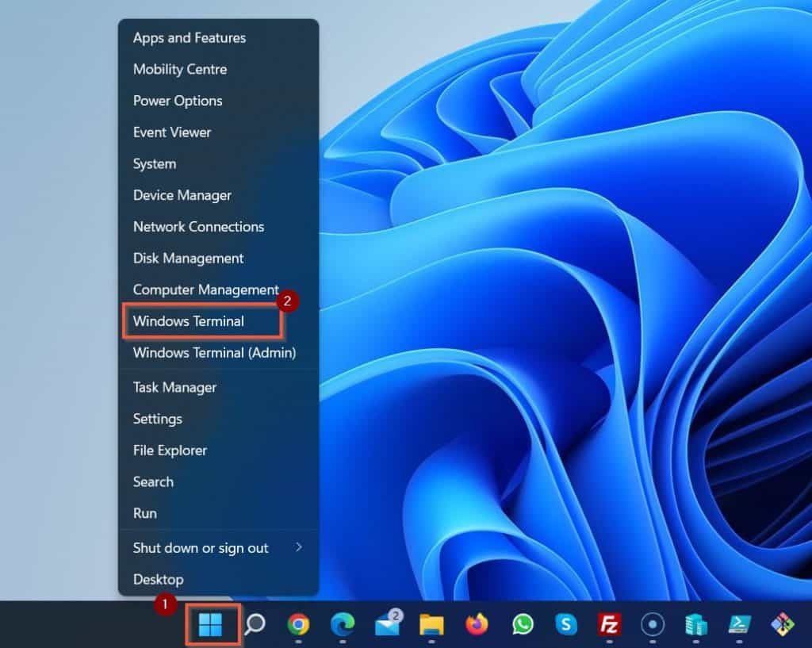Open System from the menu
Screen dimensions: 812x648
pos(219,163)
